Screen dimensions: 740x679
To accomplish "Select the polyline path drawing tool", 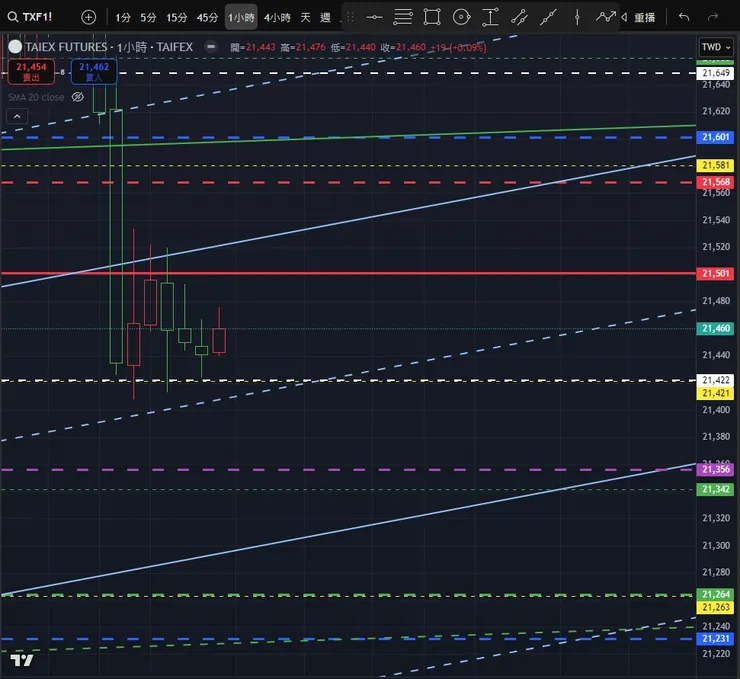I will pos(605,17).
